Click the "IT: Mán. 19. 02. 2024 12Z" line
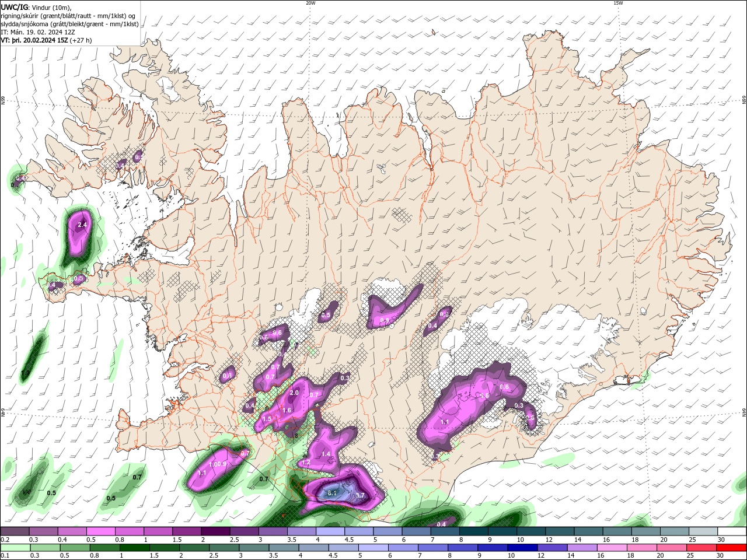747x560 pixels. (x=38, y=32)
